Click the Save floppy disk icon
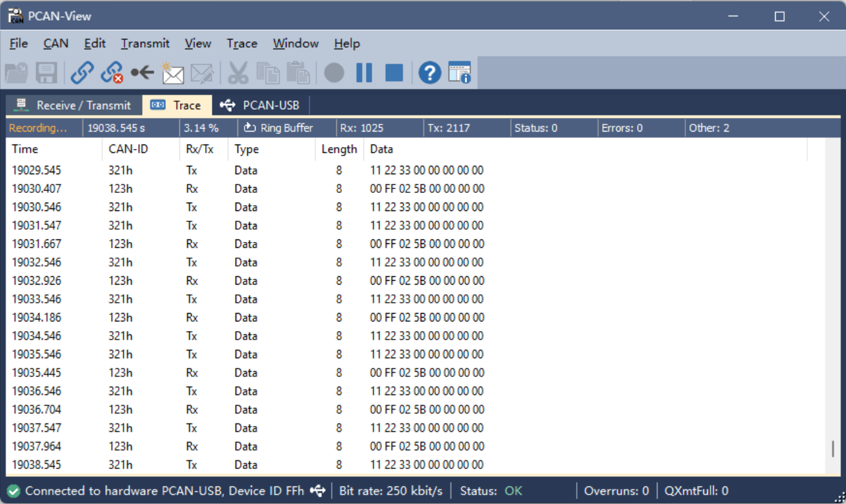The height and width of the screenshot is (504, 846). tap(46, 73)
